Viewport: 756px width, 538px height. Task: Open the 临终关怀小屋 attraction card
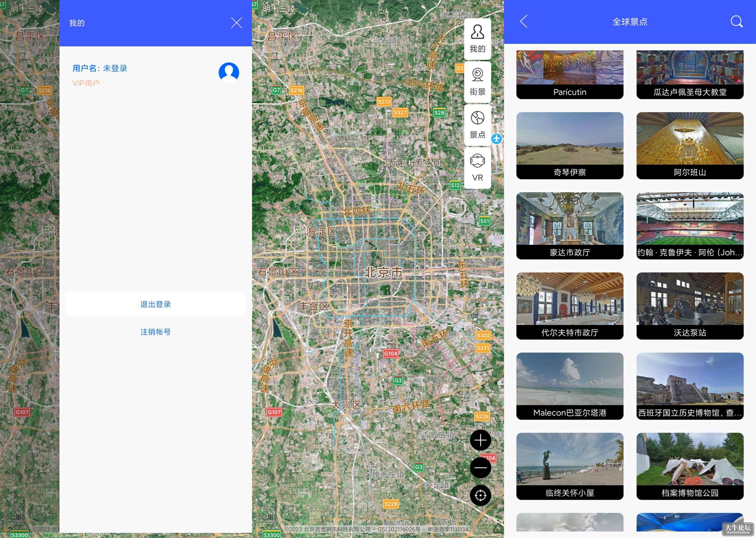tap(569, 466)
